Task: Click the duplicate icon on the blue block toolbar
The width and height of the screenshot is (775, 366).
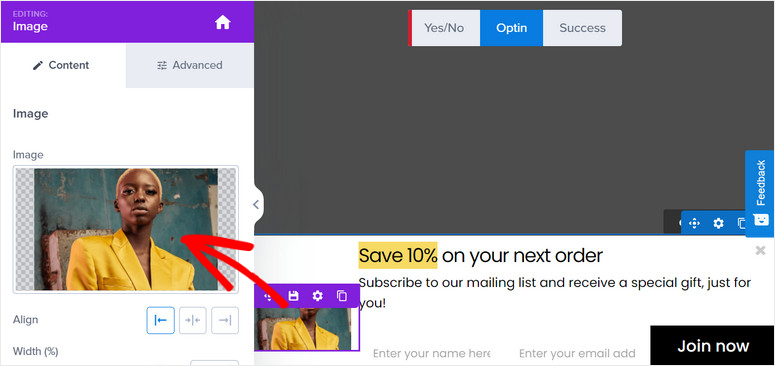Action: [x=741, y=223]
